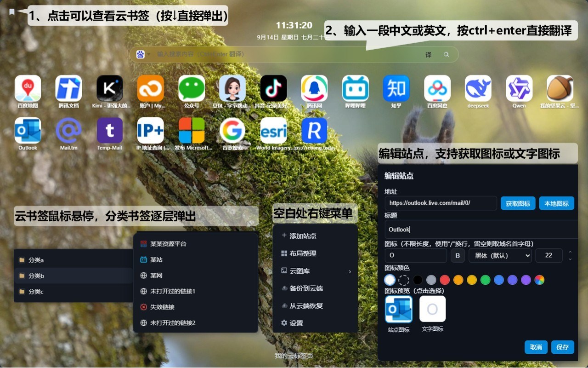Open the 某某资源平台 bookmark
The height and width of the screenshot is (368, 588).
click(195, 244)
